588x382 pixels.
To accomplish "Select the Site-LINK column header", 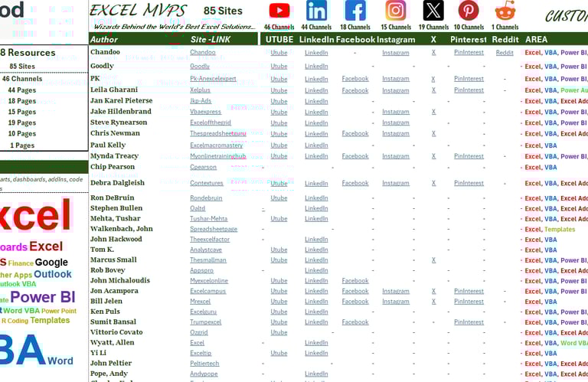I will (x=211, y=39).
